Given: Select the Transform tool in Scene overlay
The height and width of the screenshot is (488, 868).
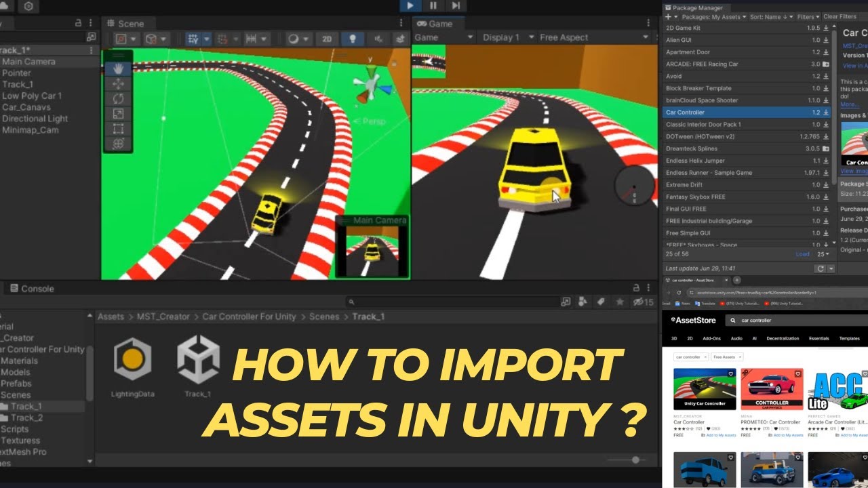Looking at the screenshot, I should (119, 144).
